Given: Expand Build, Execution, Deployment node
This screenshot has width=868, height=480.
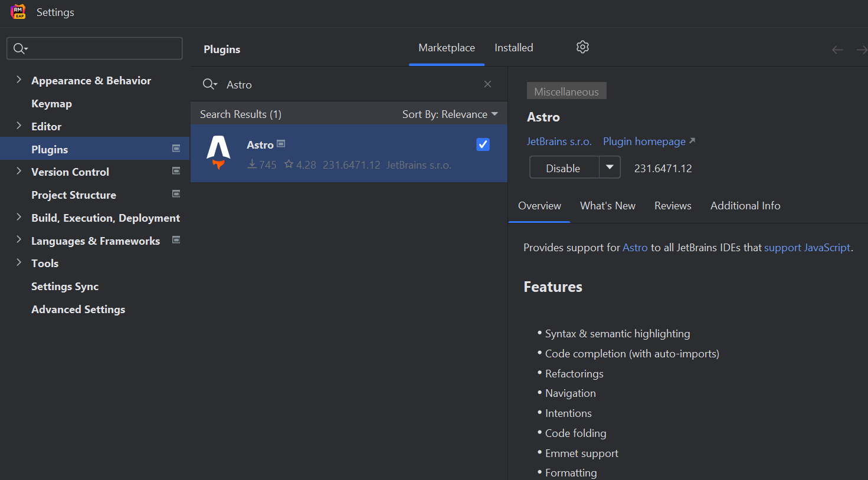Looking at the screenshot, I should pos(19,217).
